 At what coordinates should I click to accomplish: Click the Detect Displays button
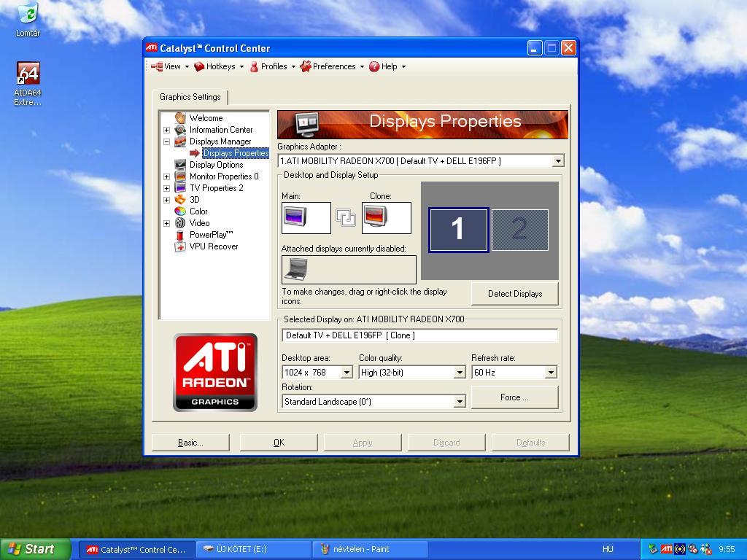[x=515, y=294]
